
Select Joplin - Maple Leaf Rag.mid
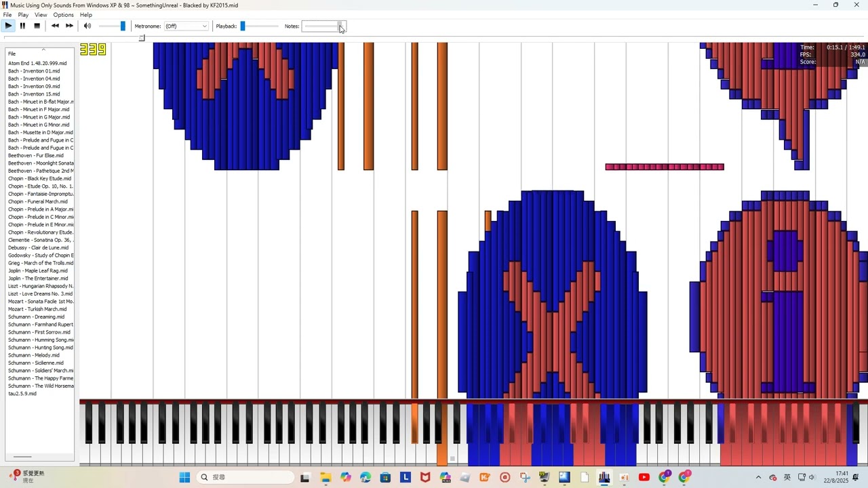pos(38,270)
